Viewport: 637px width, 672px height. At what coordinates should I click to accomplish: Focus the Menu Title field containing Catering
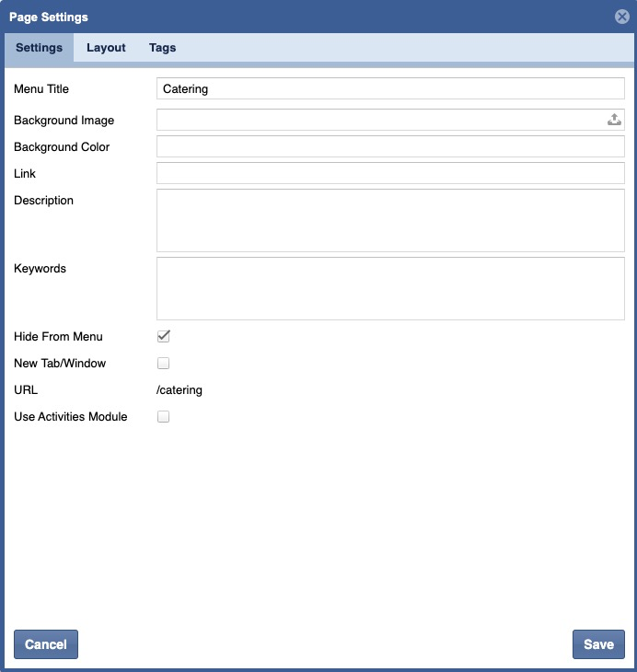coord(390,89)
